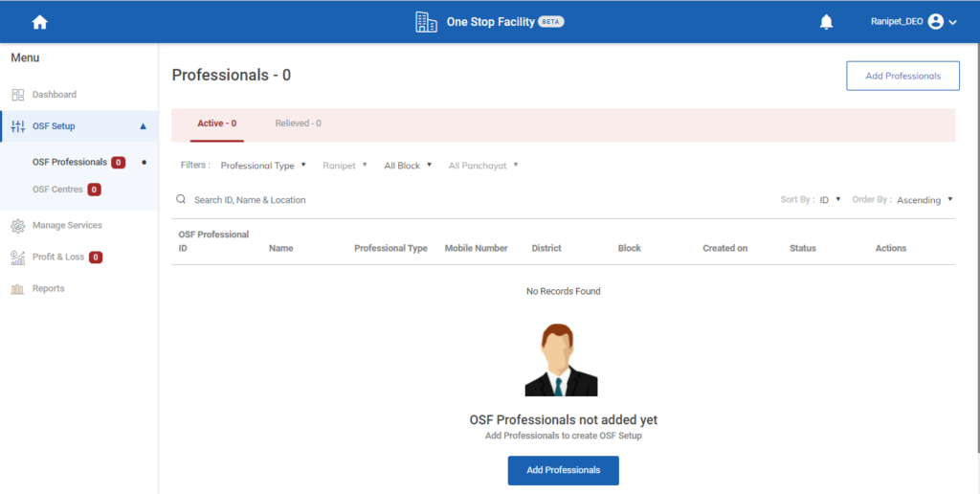
Task: Open the All Block filter dropdown
Action: tap(408, 166)
